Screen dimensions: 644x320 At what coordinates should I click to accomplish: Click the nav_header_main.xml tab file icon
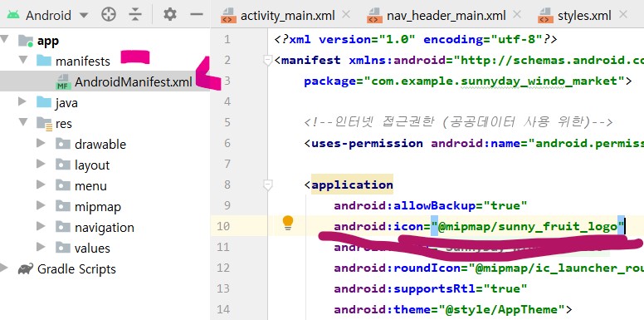point(374,15)
